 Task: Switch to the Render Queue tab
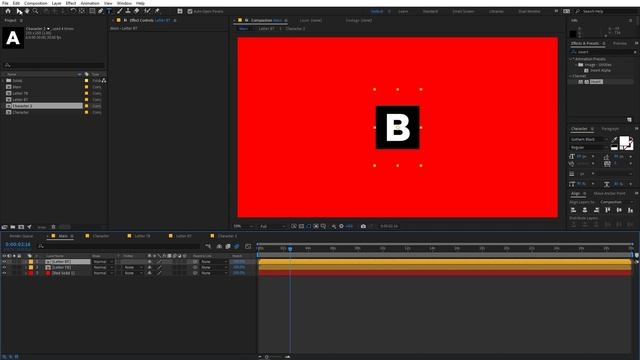[x=21, y=236]
